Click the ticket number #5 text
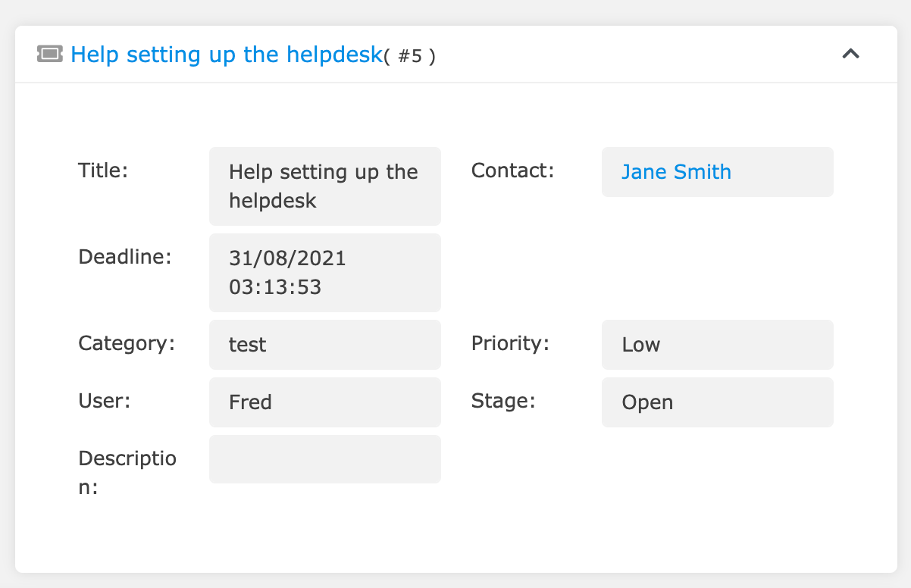Image resolution: width=911 pixels, height=588 pixels. [x=410, y=57]
